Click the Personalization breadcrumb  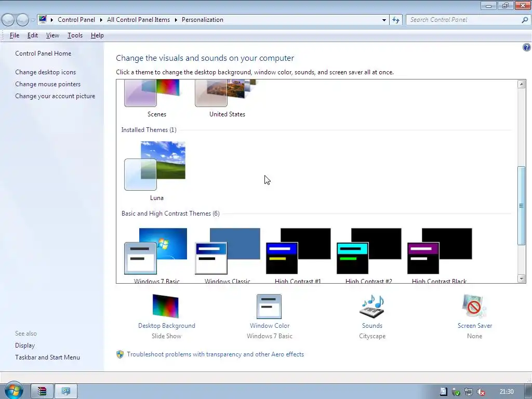click(x=203, y=20)
